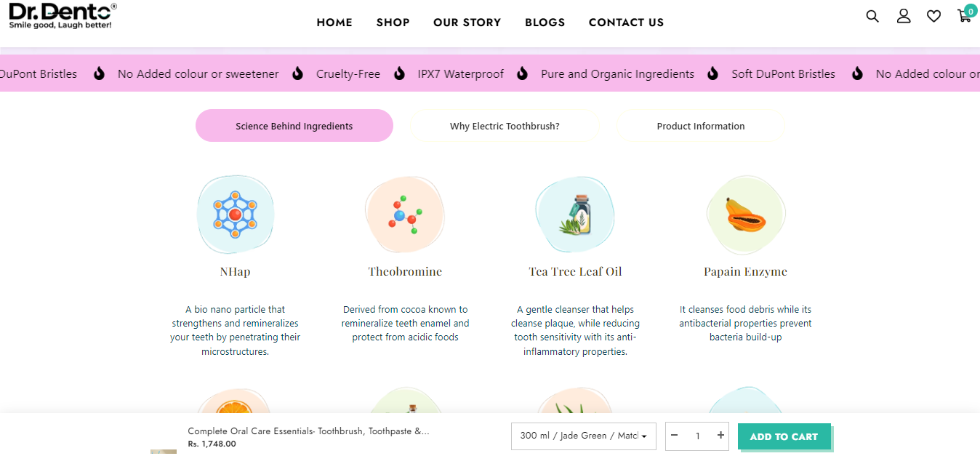Open the Product Information tab
The width and height of the screenshot is (980, 456).
pos(700,126)
